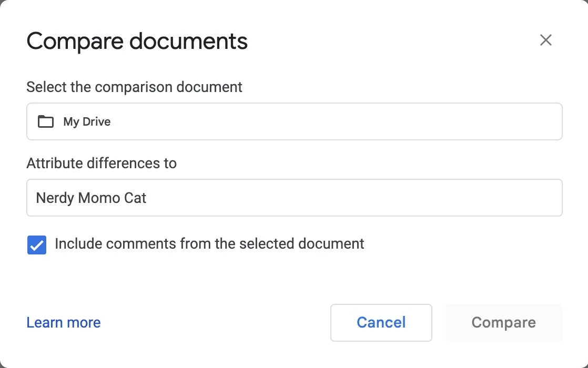Viewport: 588px width, 368px height.
Task: Dismiss dialog using the Cancel button
Action: [x=381, y=322]
